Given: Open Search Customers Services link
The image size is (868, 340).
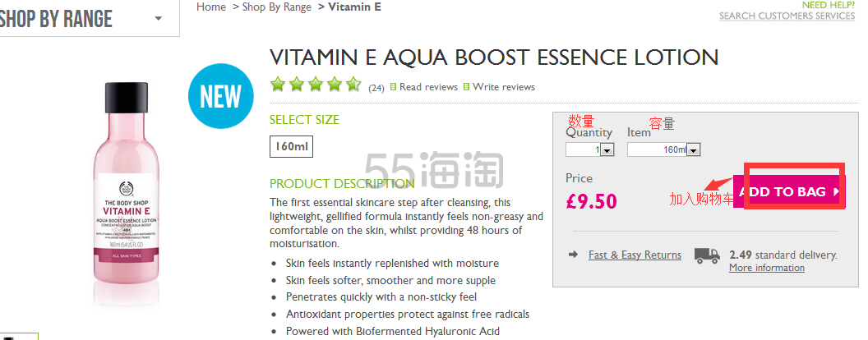Looking at the screenshot, I should pyautogui.click(x=787, y=16).
